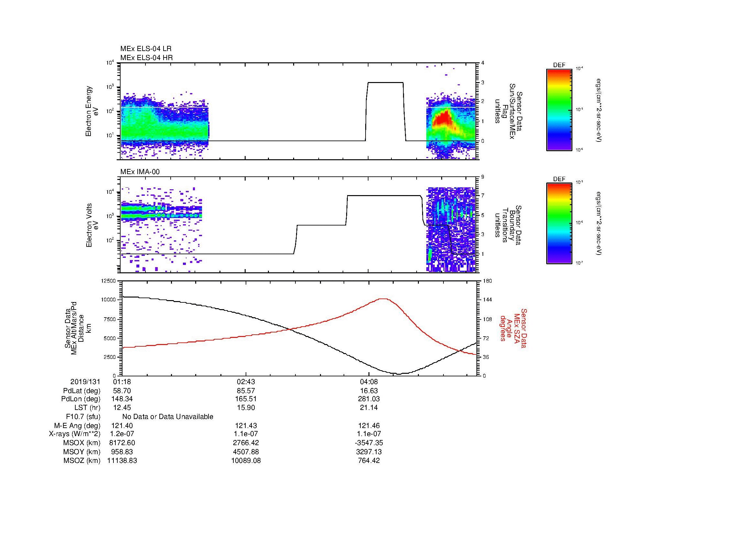Click the MSOX value '2766.42'
This screenshot has width=756, height=534.
pyautogui.click(x=246, y=443)
